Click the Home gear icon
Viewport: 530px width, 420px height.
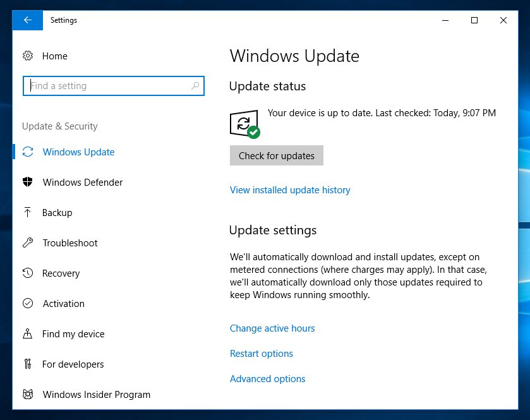point(28,56)
